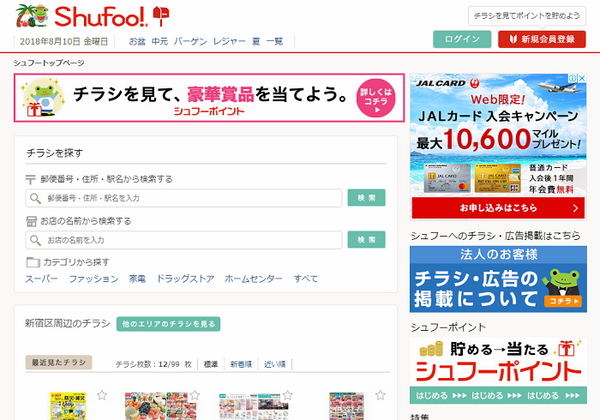Click the magnifier icon in store name field
Viewport: 600px width, 420px height.
35,240
